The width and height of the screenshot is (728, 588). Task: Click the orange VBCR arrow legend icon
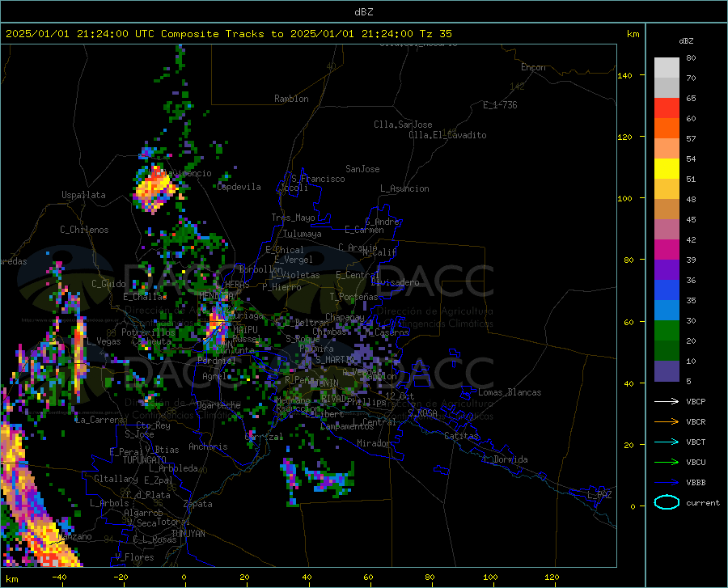667,422
